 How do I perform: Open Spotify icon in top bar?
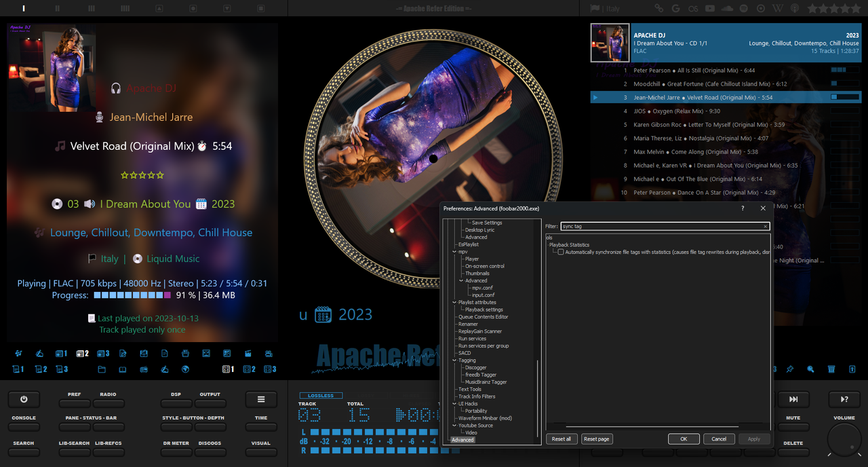[744, 8]
